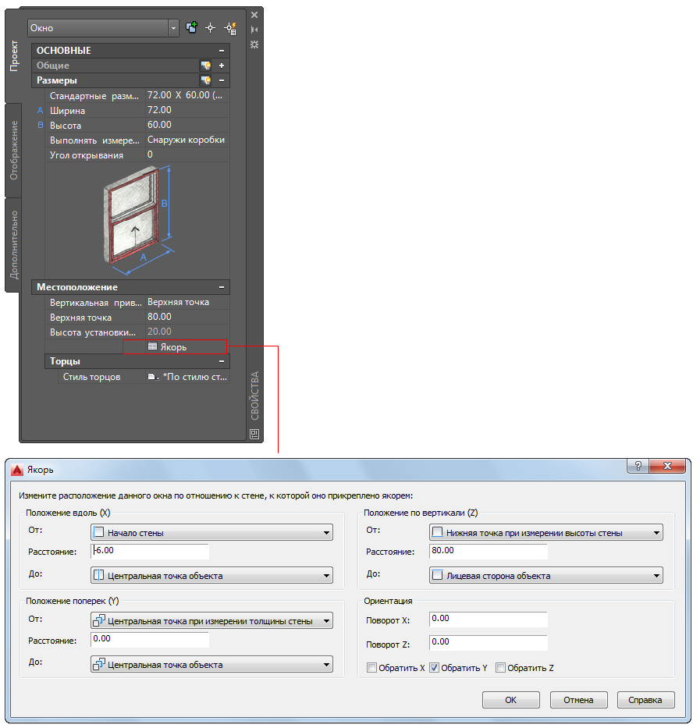Click the Вертикальная привязка value Верхняя точка
This screenshot has height=728, width=700.
click(x=187, y=302)
